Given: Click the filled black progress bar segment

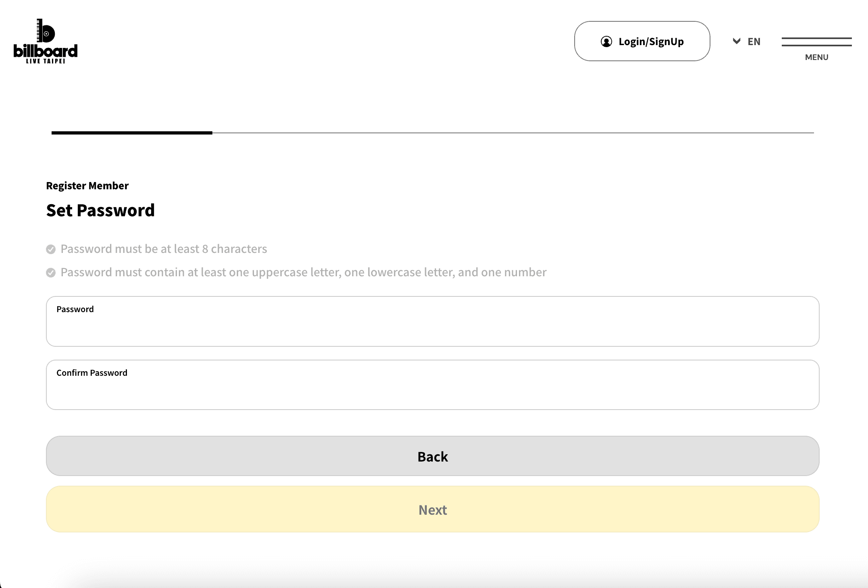Looking at the screenshot, I should [x=132, y=133].
